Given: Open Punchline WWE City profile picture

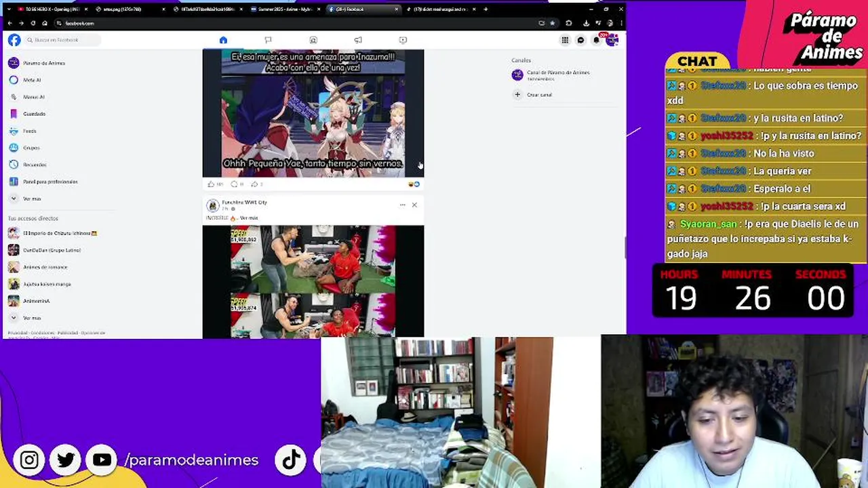Looking at the screenshot, I should (213, 205).
